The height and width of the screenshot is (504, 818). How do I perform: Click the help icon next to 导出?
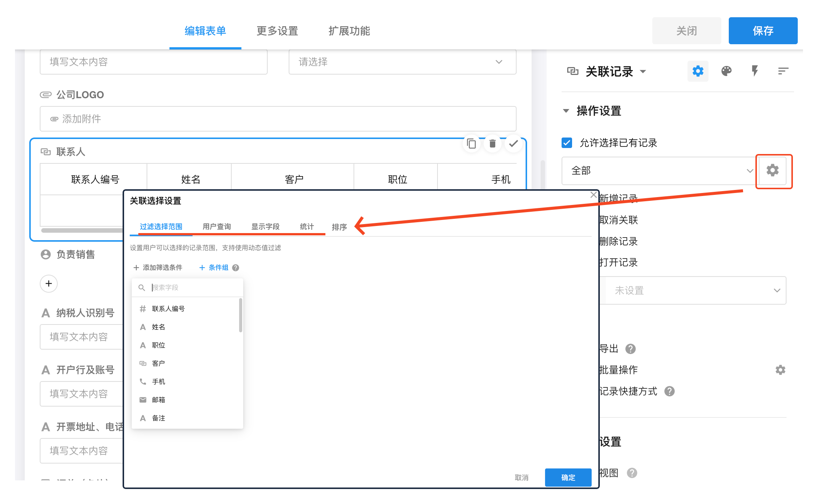point(631,349)
